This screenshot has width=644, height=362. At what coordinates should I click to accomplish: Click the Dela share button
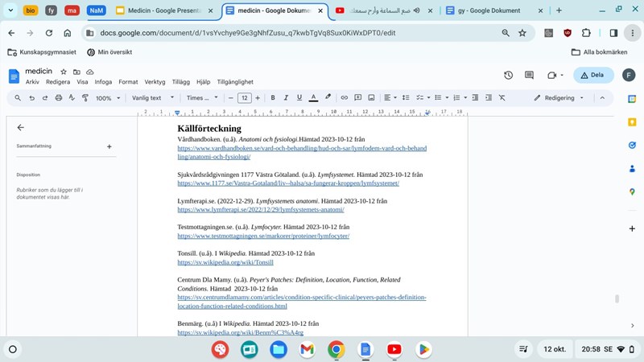click(x=593, y=75)
